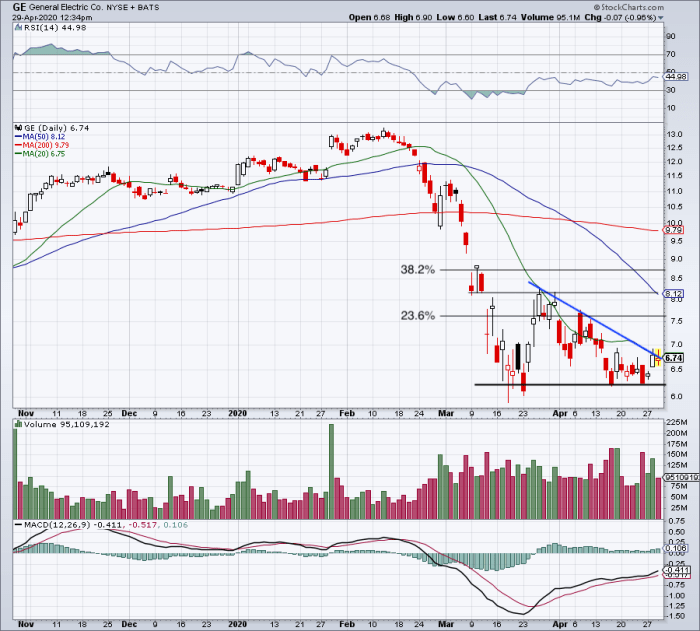This screenshot has width=700, height=631.
Task: Click the MA(20) 6.75 legend entry
Action: [40, 154]
